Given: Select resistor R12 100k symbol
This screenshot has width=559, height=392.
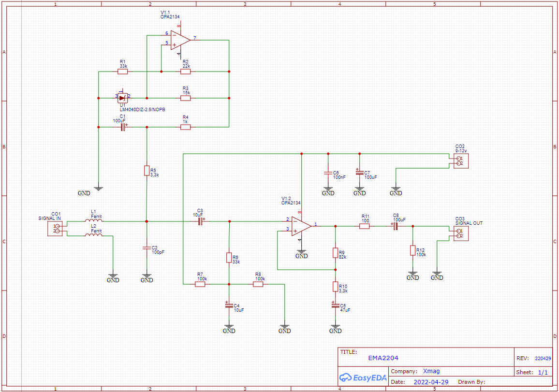Looking at the screenshot, I should (413, 250).
